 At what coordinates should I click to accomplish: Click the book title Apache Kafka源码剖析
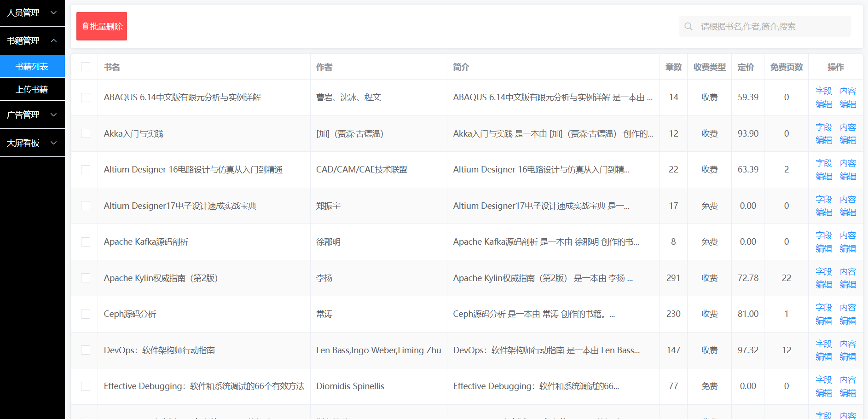coord(146,242)
